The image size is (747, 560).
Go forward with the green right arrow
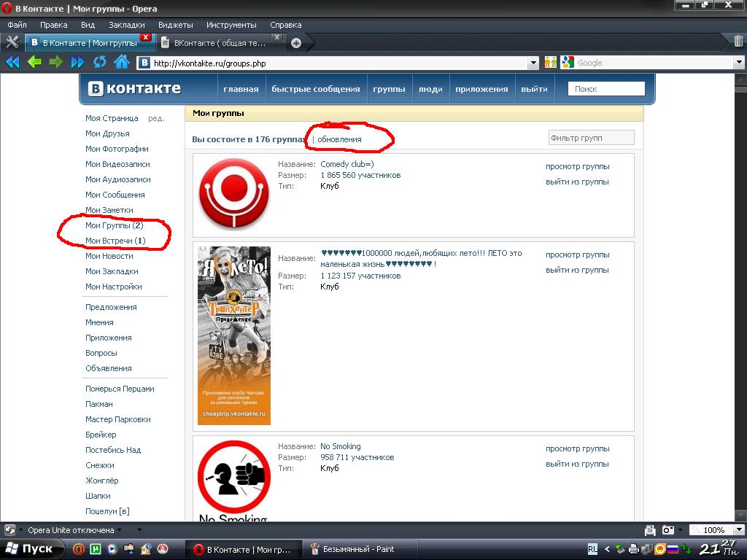(55, 62)
